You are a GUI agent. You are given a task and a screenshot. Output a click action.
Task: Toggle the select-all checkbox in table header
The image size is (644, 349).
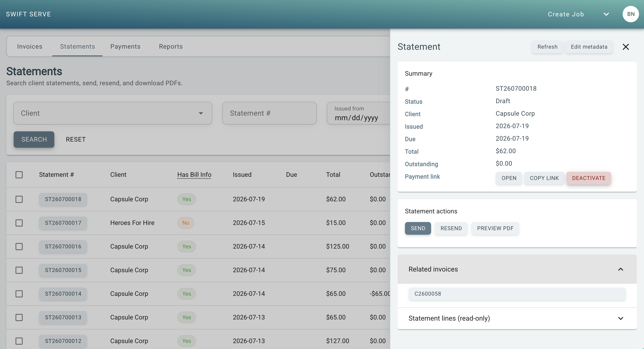coord(19,175)
